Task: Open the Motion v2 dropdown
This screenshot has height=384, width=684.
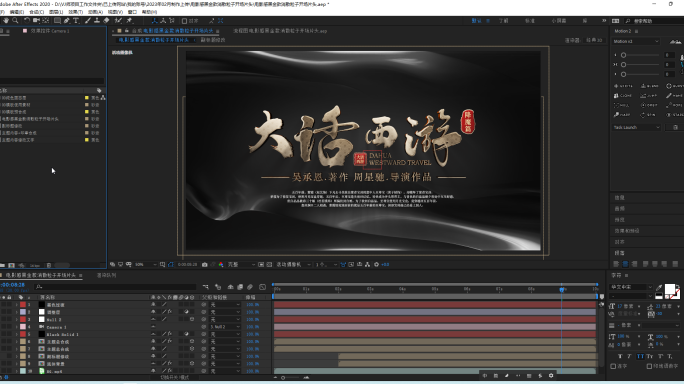Action: coord(636,41)
